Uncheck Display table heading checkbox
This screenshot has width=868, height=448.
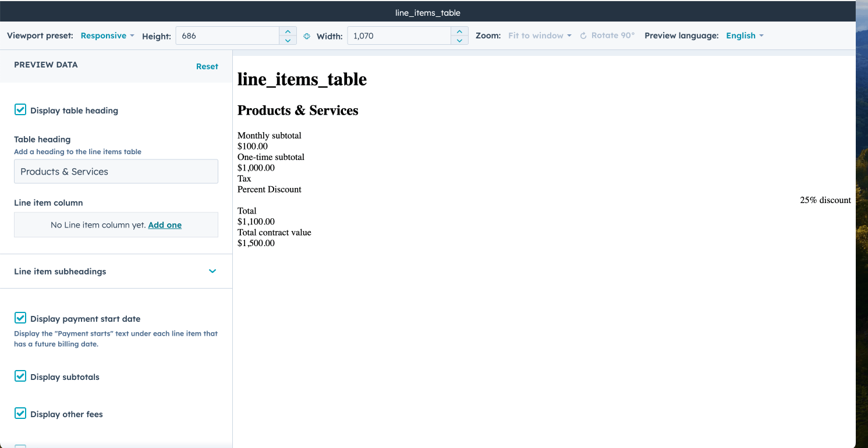20,109
